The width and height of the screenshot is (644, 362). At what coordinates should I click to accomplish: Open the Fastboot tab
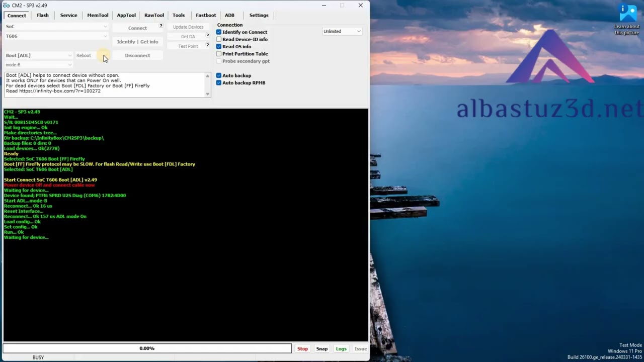pos(206,15)
